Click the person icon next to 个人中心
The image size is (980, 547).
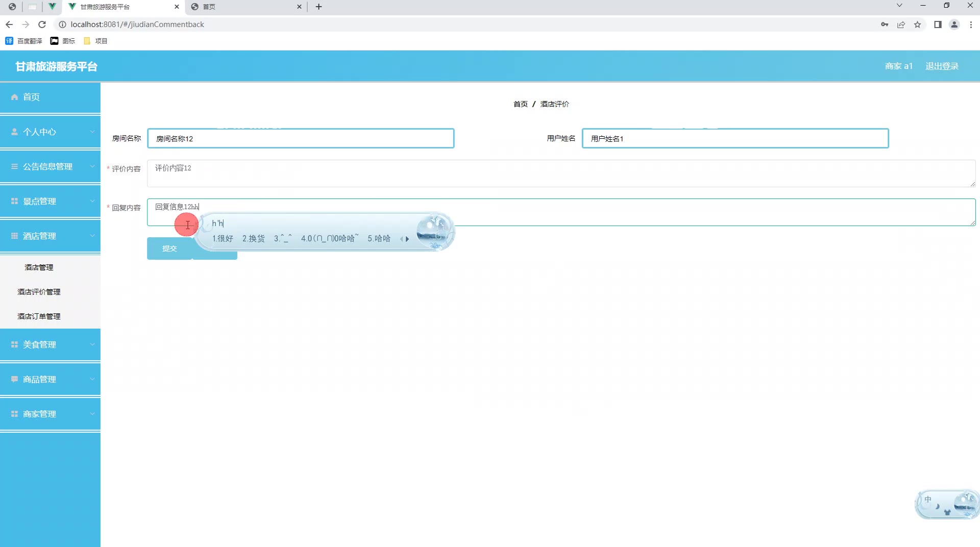pyautogui.click(x=14, y=132)
